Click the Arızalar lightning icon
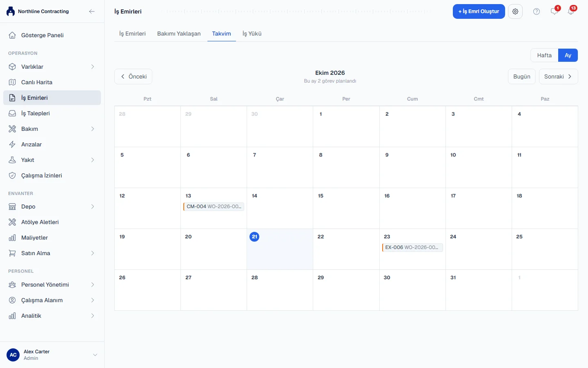The width and height of the screenshot is (588, 368). 12,144
